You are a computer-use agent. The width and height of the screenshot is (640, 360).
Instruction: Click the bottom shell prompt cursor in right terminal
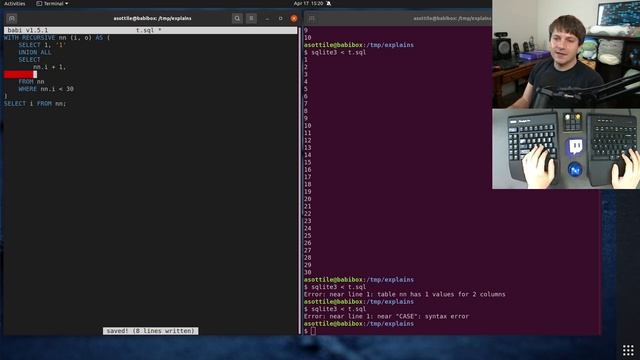(x=313, y=331)
